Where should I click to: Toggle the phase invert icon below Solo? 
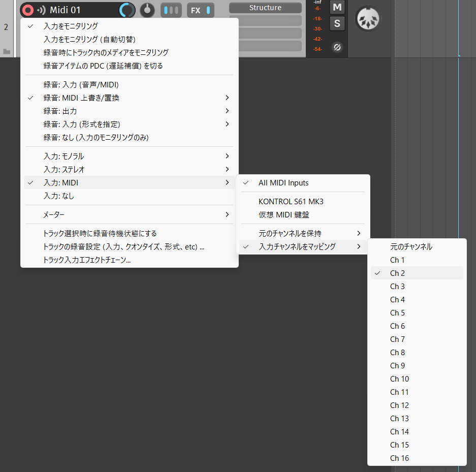pyautogui.click(x=336, y=47)
